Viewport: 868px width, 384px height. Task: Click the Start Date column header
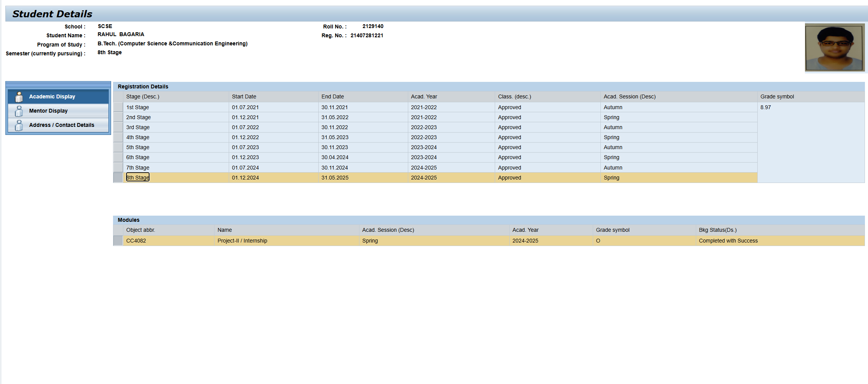(x=244, y=96)
